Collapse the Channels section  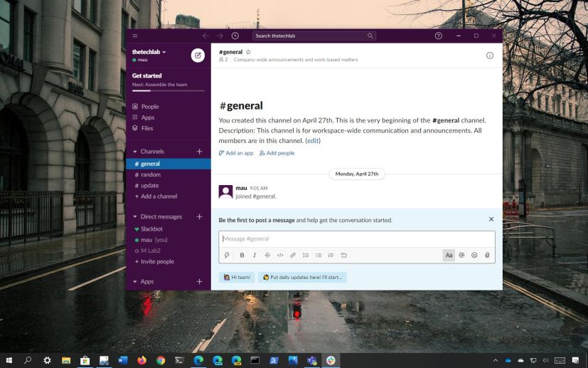pyautogui.click(x=135, y=152)
